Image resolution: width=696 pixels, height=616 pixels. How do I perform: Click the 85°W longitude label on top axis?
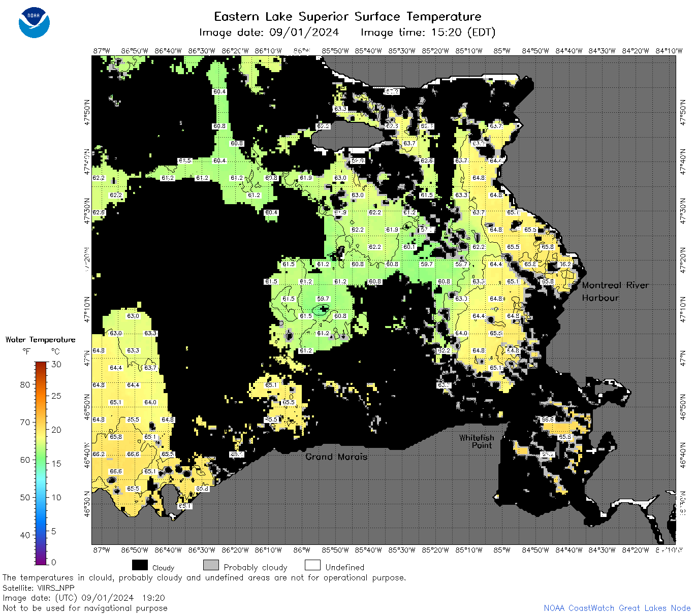pos(502,51)
